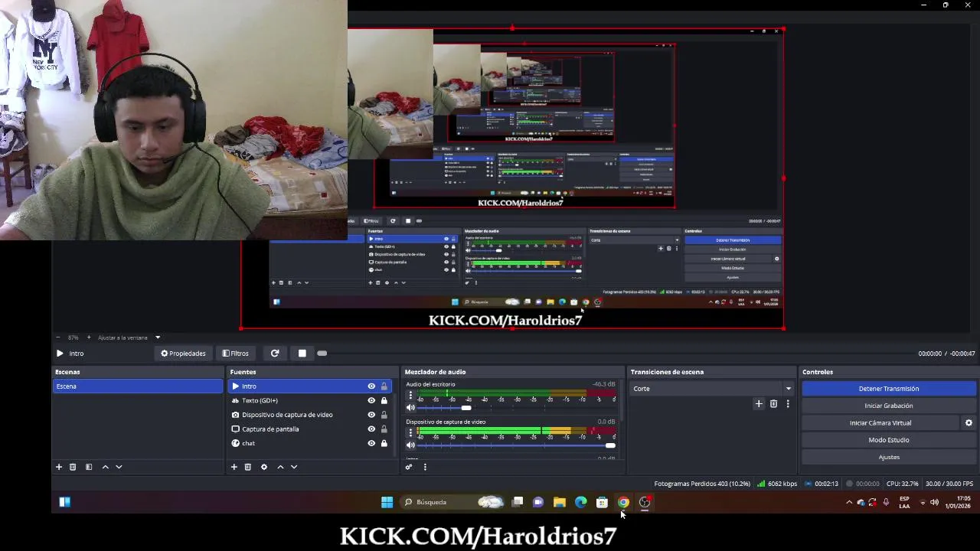980x551 pixels.
Task: Play the Intro media source
Action: [x=60, y=354]
